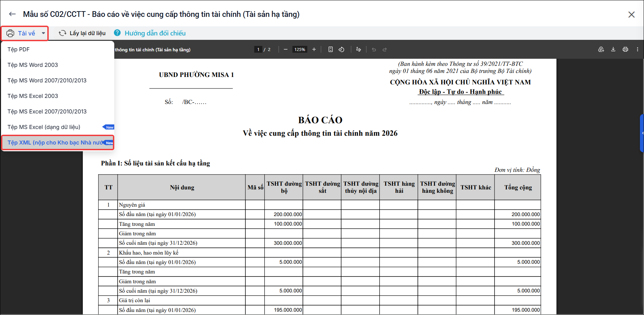Click the help question mark icon
The height and width of the screenshot is (315, 644).
pyautogui.click(x=117, y=33)
